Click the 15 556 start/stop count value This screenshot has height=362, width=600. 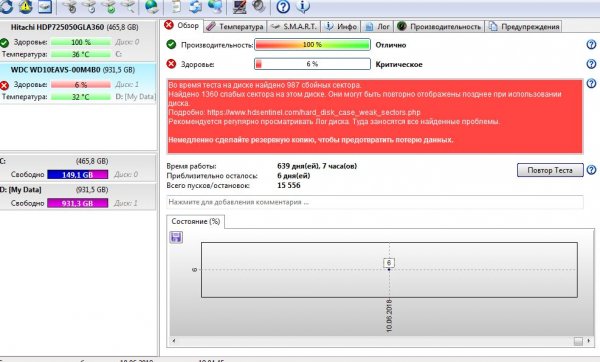(x=289, y=185)
